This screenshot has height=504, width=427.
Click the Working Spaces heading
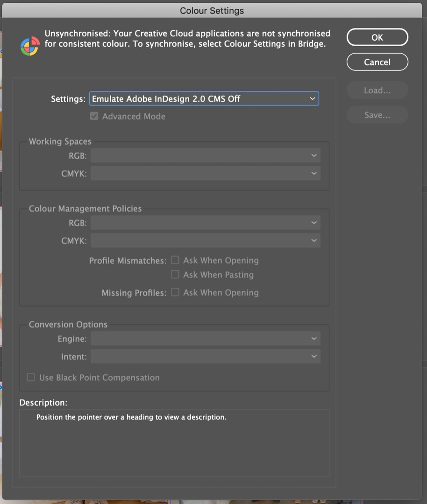click(60, 141)
